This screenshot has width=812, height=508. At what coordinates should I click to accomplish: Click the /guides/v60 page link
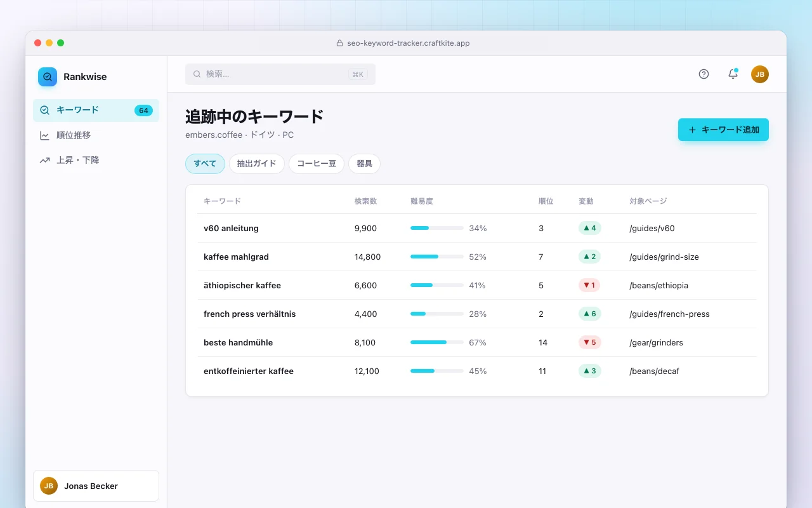652,228
